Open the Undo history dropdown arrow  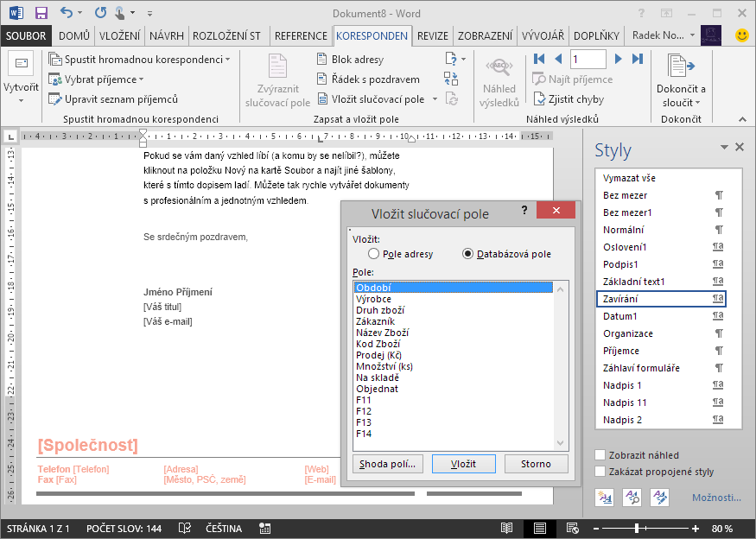80,13
